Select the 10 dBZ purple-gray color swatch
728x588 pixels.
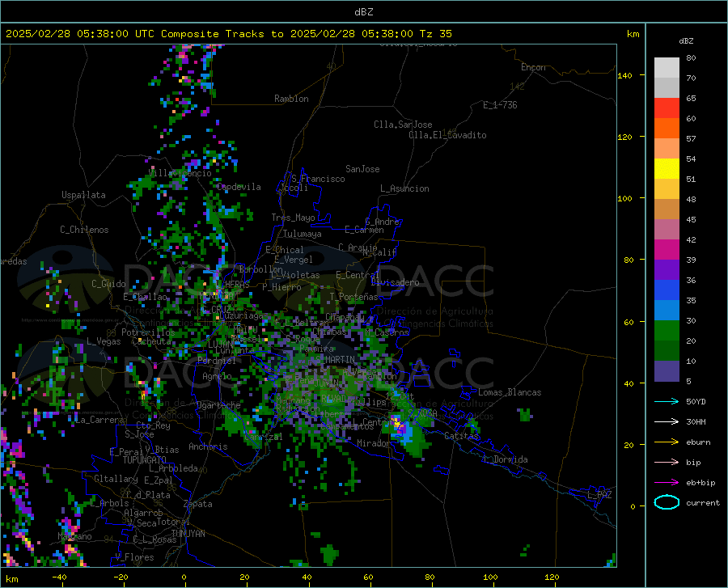667,370
